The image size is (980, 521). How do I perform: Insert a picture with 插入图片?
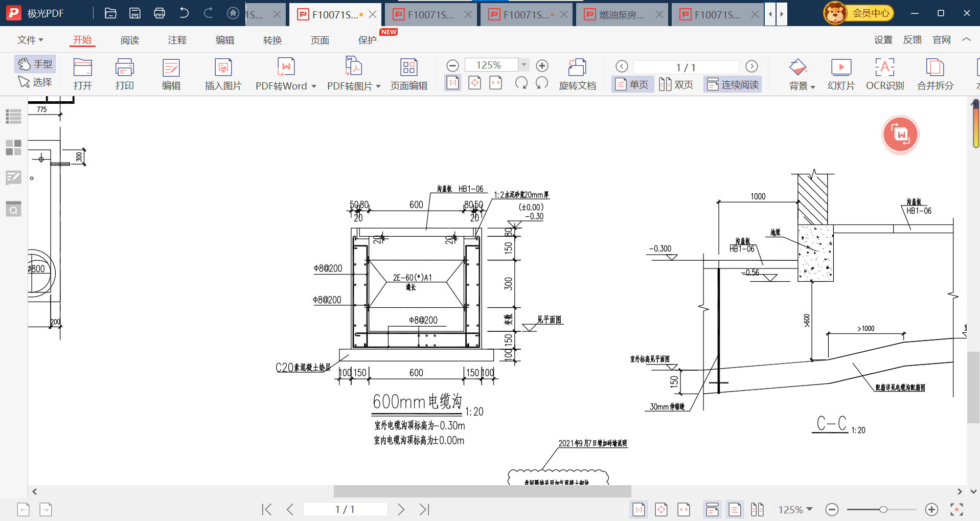223,75
